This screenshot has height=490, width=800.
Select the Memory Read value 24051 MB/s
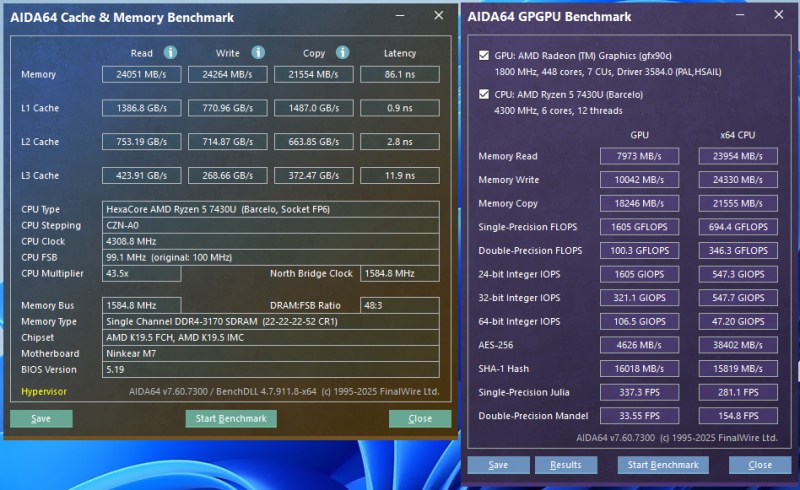[141, 75]
